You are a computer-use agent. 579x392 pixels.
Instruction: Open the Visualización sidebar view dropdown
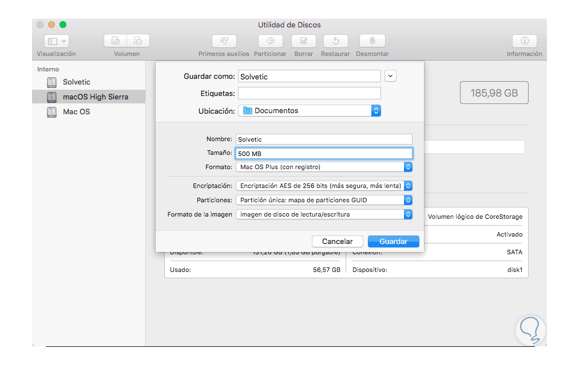point(57,41)
